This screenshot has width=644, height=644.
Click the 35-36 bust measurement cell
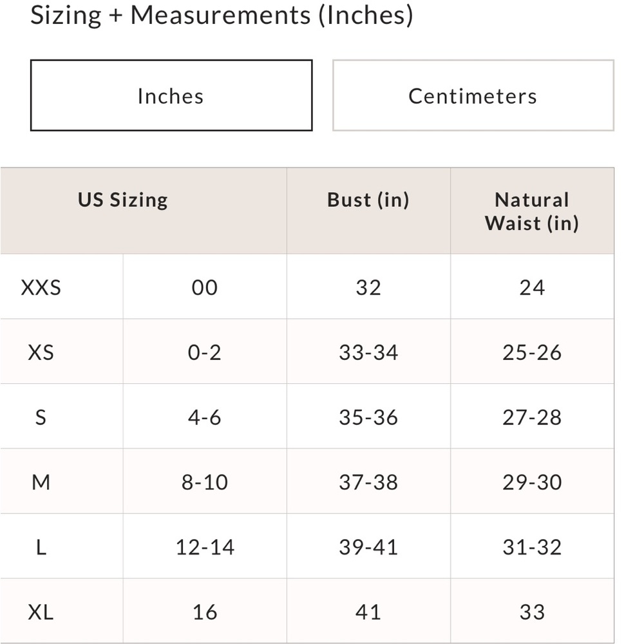point(368,417)
